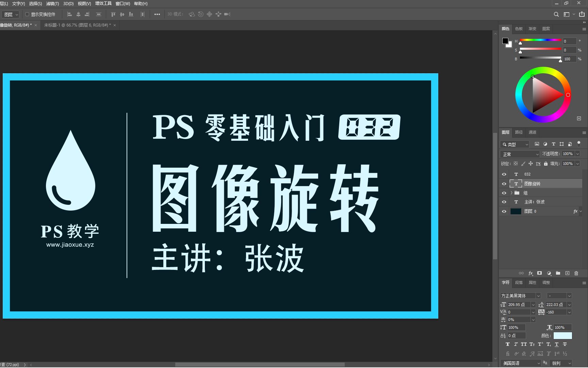The image size is (588, 368).
Task: Switch to the 色板 tab
Action: pyautogui.click(x=519, y=29)
